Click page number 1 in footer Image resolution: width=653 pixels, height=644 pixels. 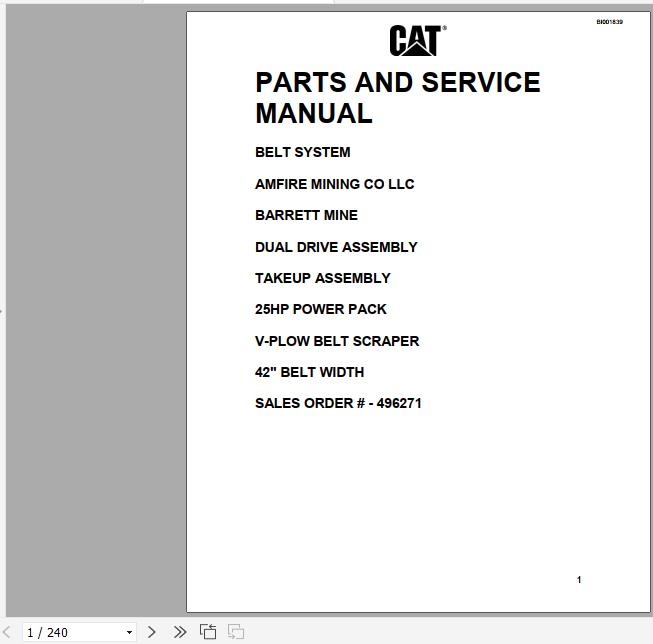tap(579, 579)
